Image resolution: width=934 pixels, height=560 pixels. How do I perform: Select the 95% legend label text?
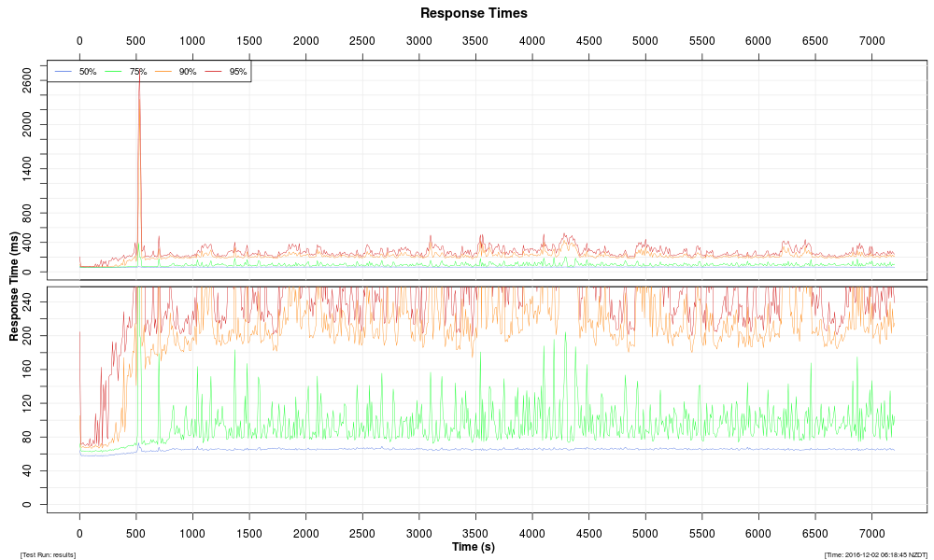coord(238,72)
